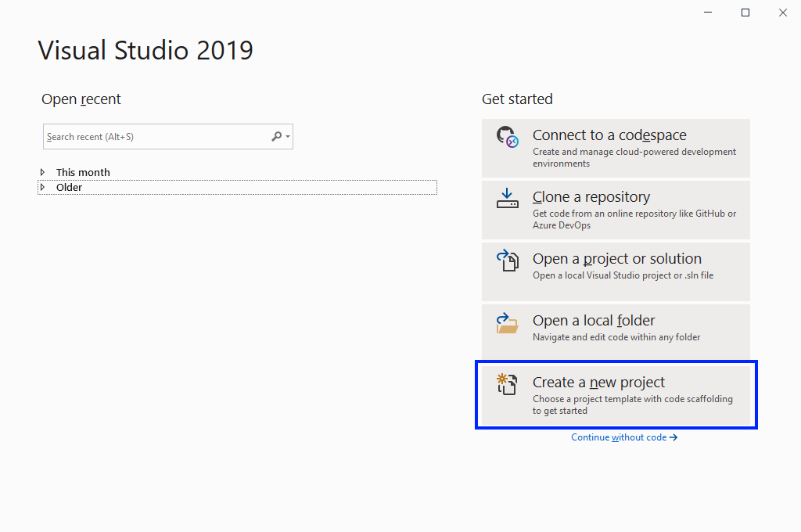Click the Connect to a codespace icon

point(508,137)
